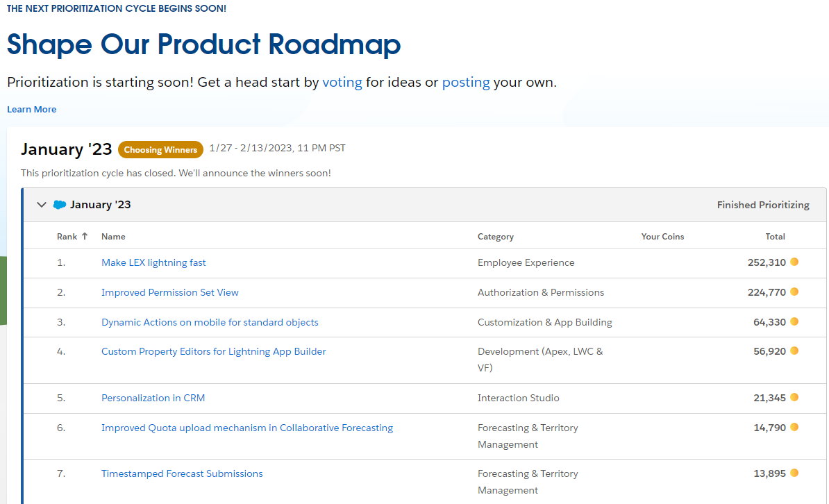Screen dimensions: 829x504
Task: Click coin icon beside 21,345 total
Action: tap(794, 398)
